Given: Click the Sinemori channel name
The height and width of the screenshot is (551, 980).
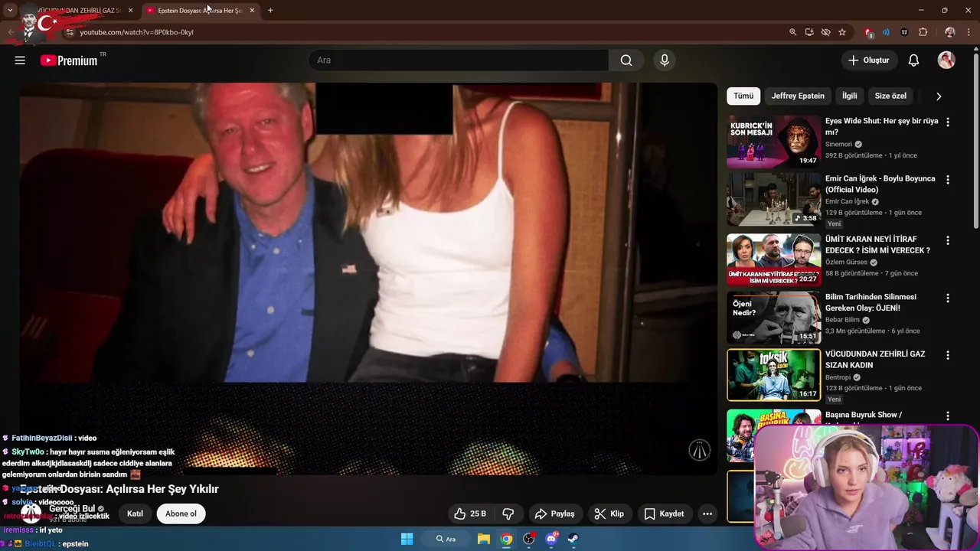Looking at the screenshot, I should (x=838, y=144).
